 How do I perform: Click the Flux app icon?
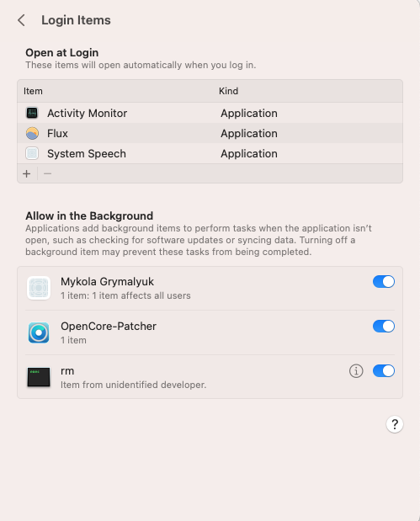pyautogui.click(x=32, y=133)
